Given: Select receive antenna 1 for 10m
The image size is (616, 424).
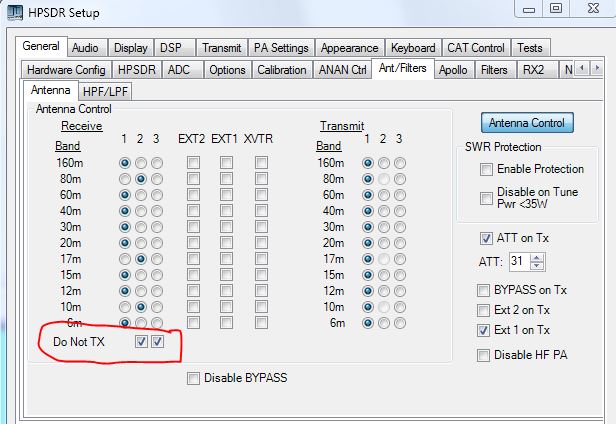Looking at the screenshot, I should coord(125,307).
